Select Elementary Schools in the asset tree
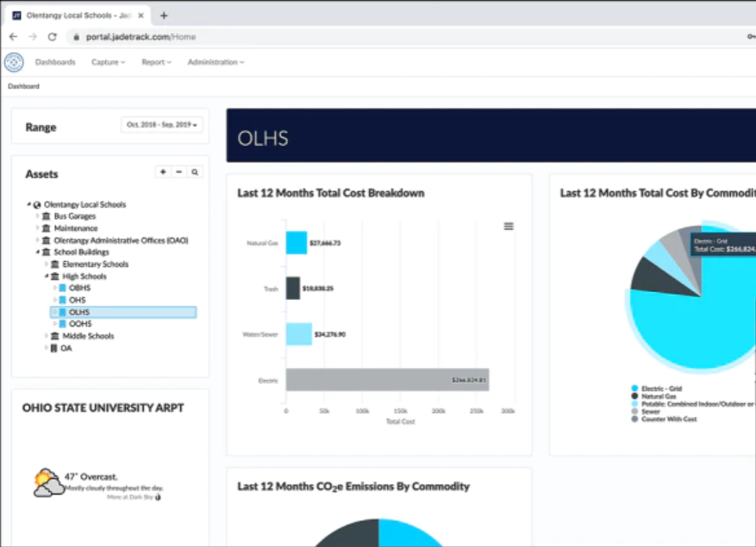756x547 pixels. tap(96, 264)
